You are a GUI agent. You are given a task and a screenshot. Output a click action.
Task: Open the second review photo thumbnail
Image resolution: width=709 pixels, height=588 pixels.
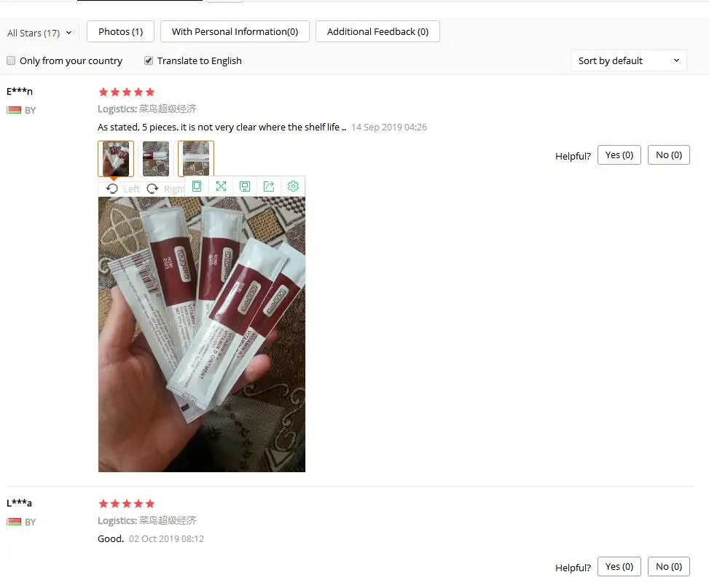click(156, 159)
